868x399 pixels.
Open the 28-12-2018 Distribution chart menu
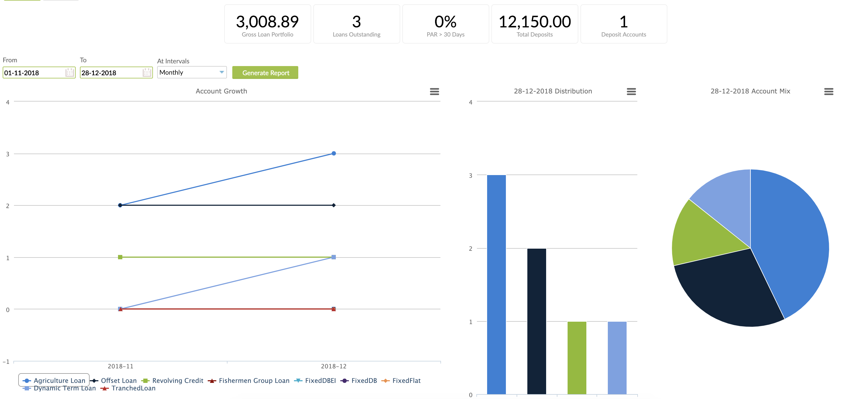632,91
